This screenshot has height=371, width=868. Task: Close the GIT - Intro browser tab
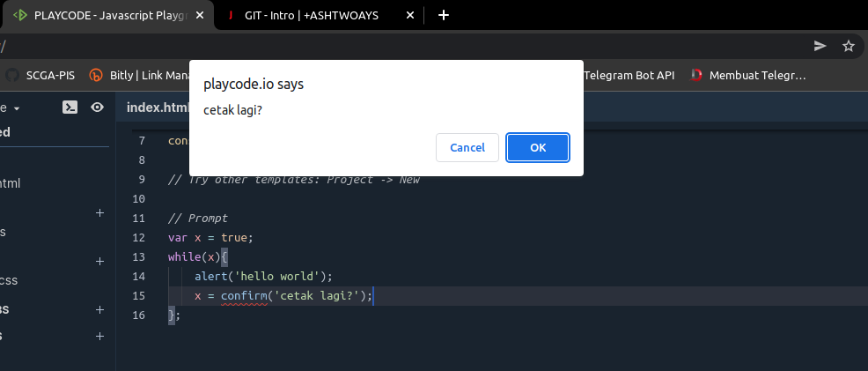point(410,16)
